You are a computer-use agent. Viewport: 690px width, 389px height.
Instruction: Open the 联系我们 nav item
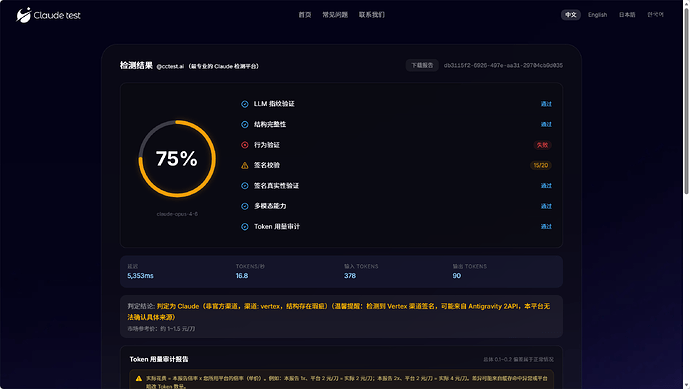click(371, 15)
